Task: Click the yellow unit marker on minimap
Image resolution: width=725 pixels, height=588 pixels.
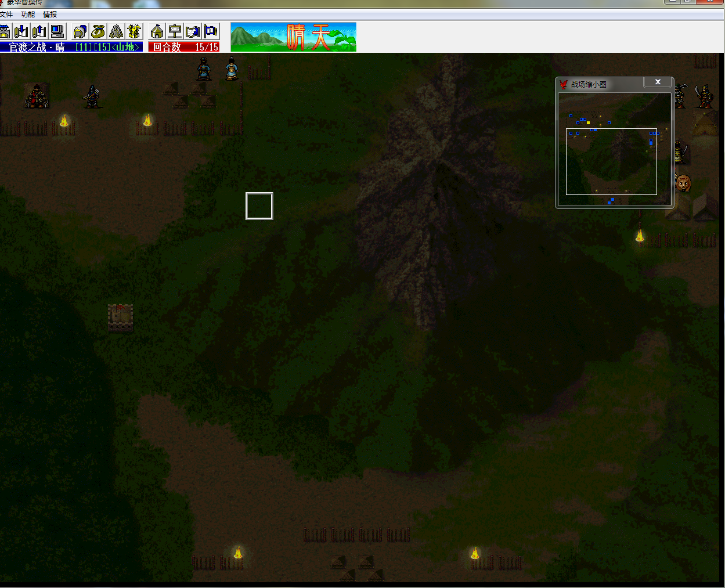Action: (x=588, y=122)
